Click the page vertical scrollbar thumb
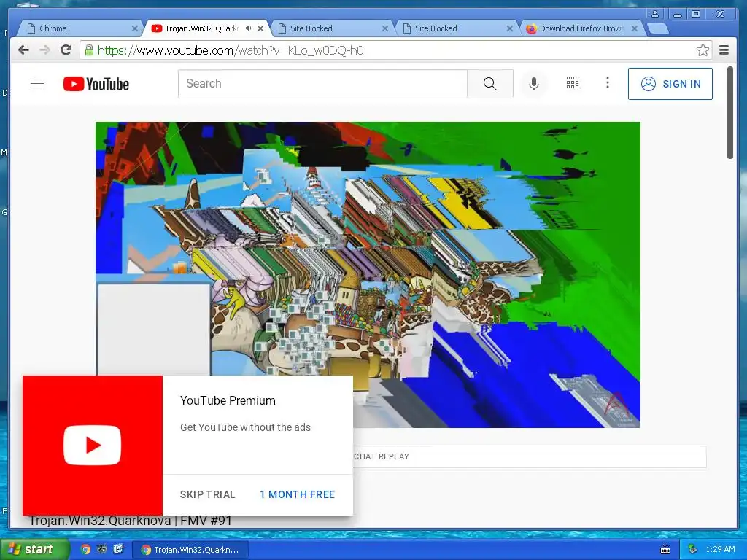Image resolution: width=747 pixels, height=560 pixels. tap(729, 113)
